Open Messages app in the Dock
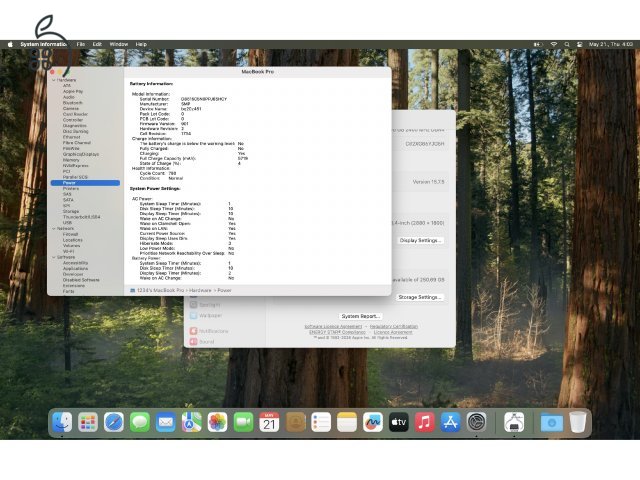 click(x=140, y=422)
